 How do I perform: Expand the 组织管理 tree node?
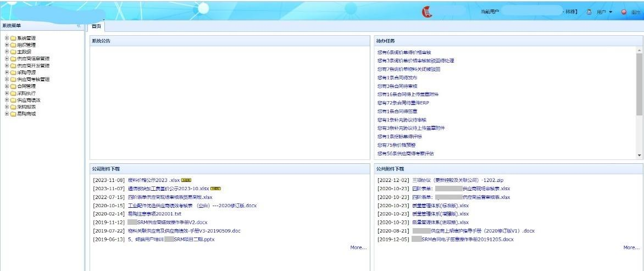pos(6,45)
